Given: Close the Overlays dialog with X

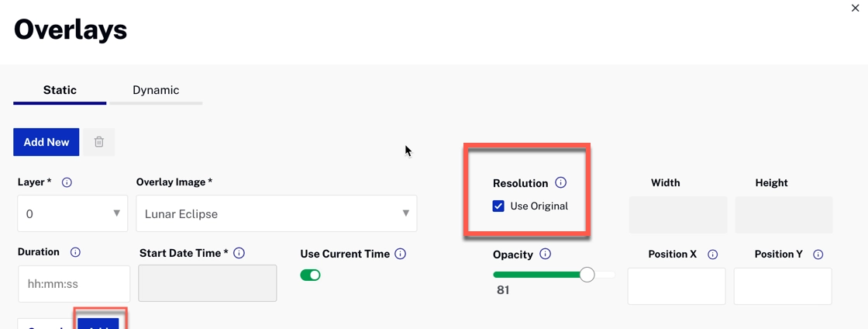Looking at the screenshot, I should [x=856, y=8].
